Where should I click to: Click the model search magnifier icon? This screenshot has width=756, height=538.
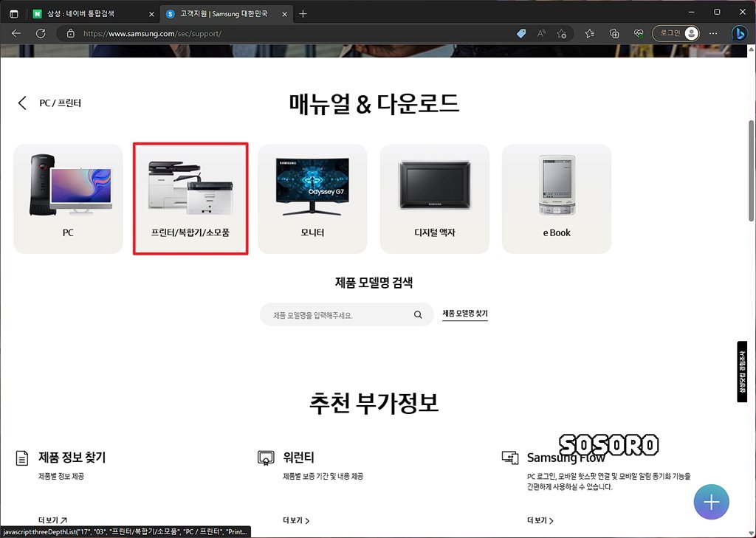pos(418,315)
